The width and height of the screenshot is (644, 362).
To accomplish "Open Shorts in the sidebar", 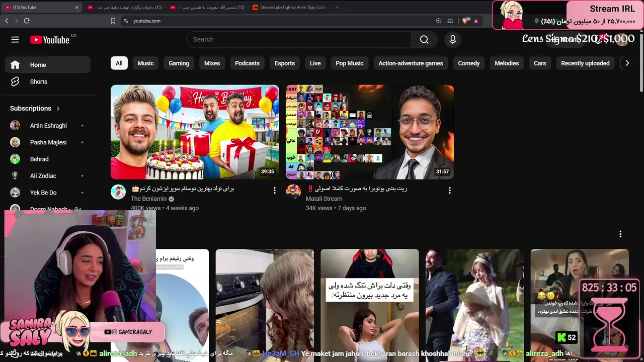I will point(48,81).
